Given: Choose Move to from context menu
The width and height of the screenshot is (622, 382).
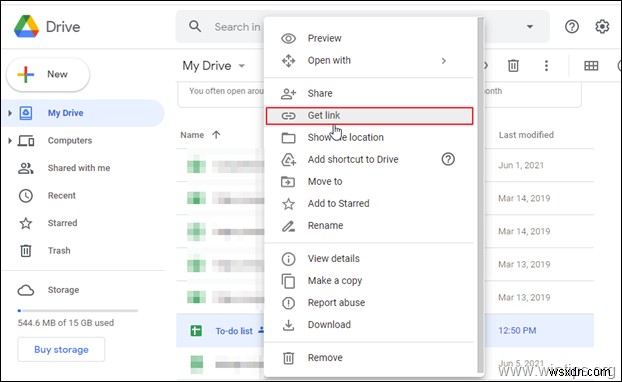Looking at the screenshot, I should click(369, 181).
